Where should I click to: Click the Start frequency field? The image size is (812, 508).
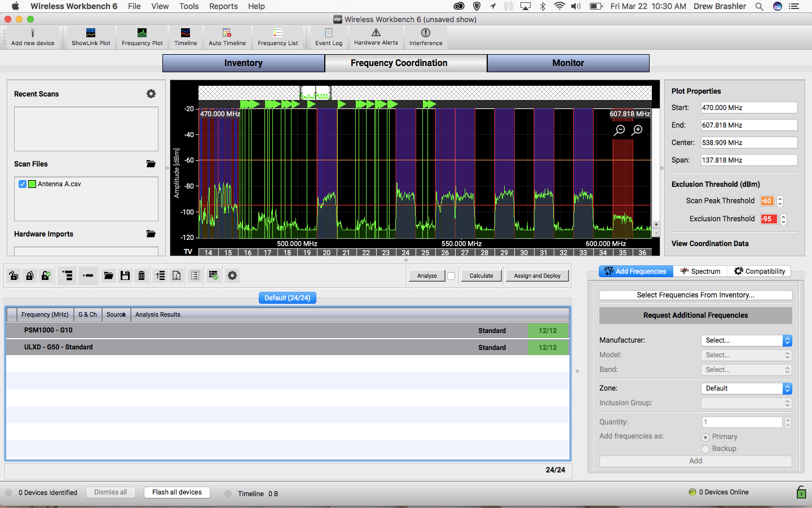[749, 108]
